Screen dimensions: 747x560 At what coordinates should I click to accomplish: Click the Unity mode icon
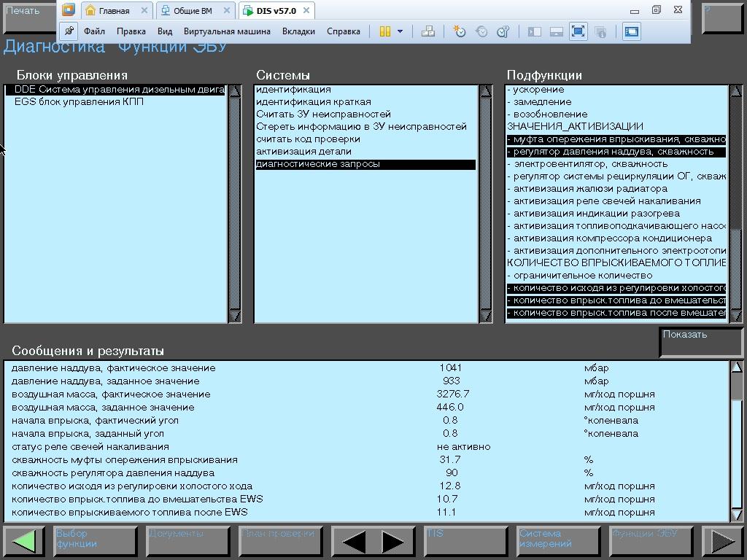point(600,31)
